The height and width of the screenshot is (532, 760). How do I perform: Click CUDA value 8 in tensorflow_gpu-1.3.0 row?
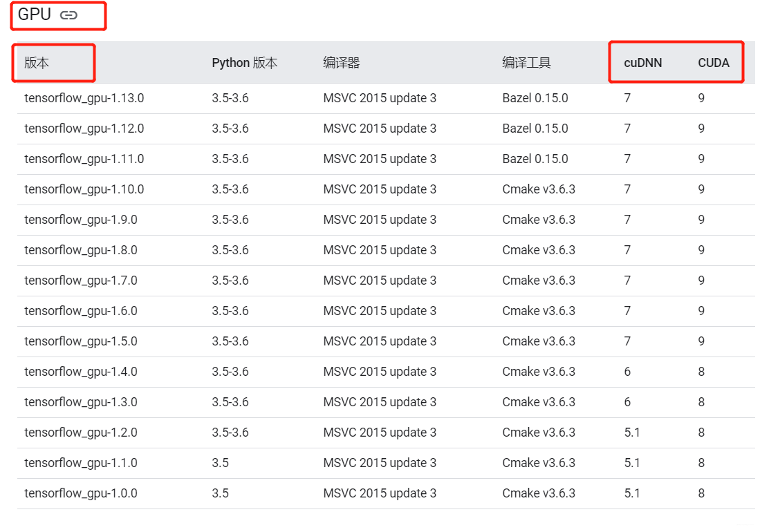[x=701, y=402]
